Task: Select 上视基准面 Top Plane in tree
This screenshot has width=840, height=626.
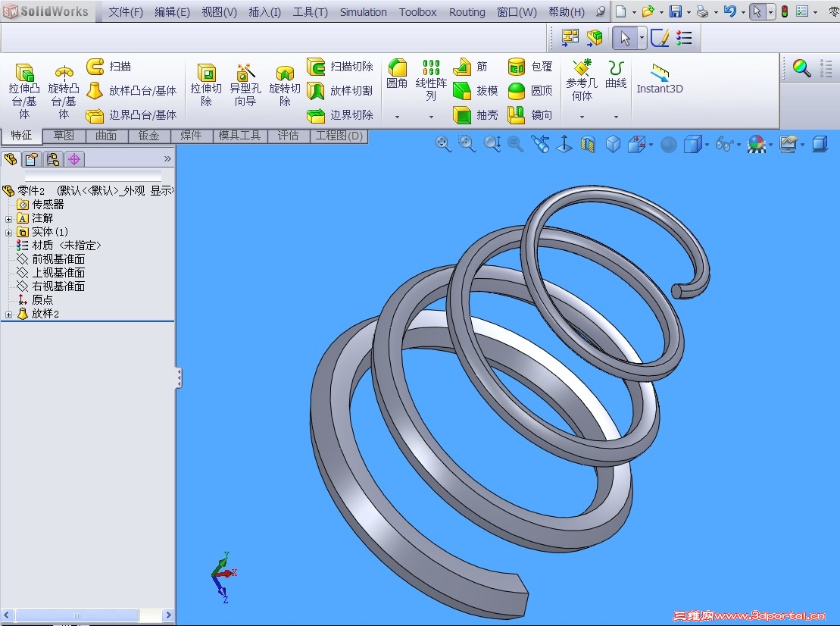Action: click(51, 273)
